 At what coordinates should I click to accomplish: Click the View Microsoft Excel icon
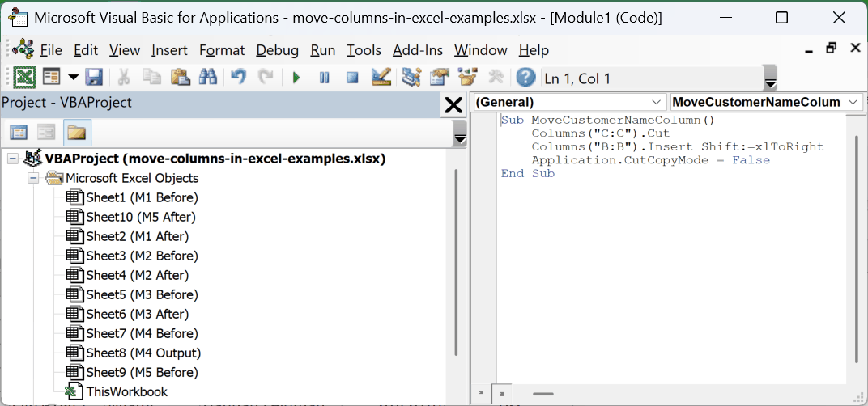[x=24, y=77]
